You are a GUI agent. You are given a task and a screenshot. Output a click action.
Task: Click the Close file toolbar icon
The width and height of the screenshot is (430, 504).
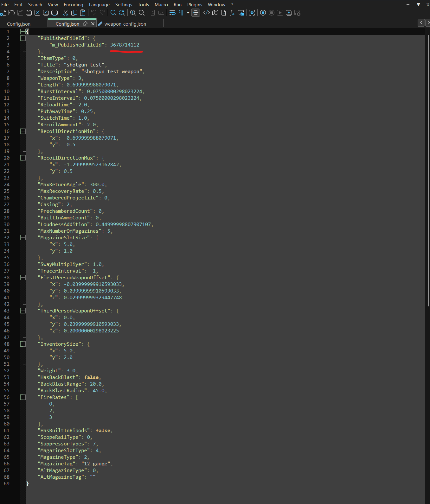(37, 13)
